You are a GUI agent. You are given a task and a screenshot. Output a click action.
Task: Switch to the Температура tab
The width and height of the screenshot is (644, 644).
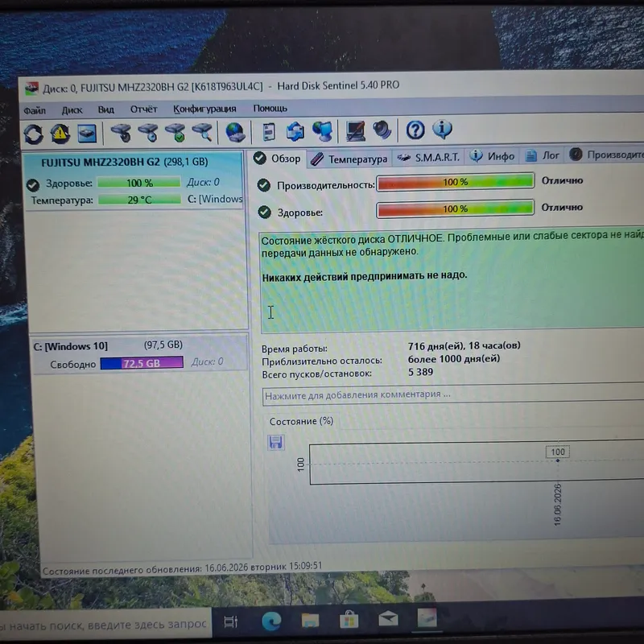(x=349, y=159)
